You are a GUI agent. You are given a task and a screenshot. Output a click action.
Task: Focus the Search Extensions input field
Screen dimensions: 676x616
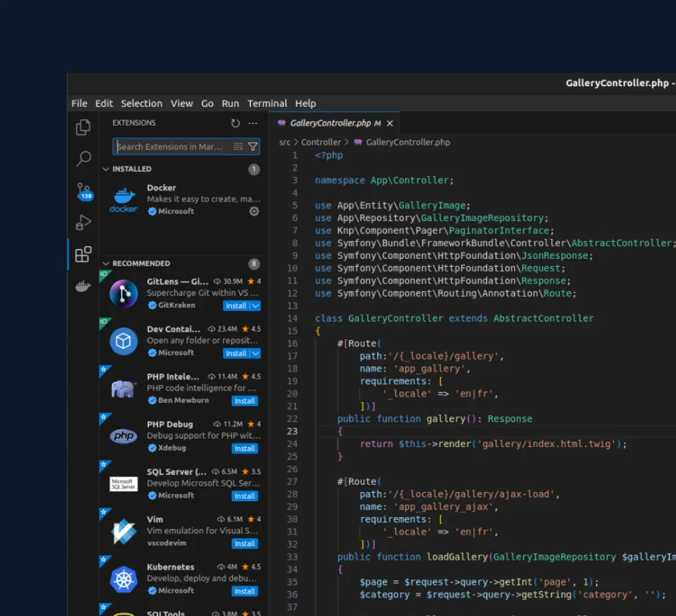[170, 146]
